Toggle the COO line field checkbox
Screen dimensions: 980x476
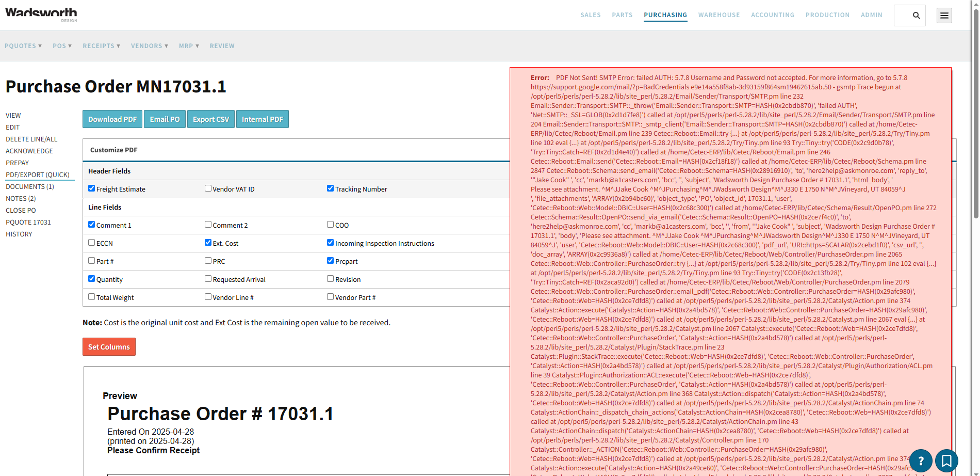330,225
